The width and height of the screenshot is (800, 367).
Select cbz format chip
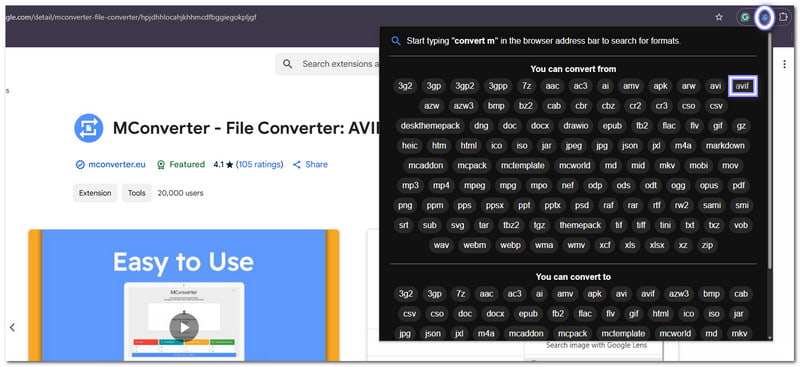point(608,106)
